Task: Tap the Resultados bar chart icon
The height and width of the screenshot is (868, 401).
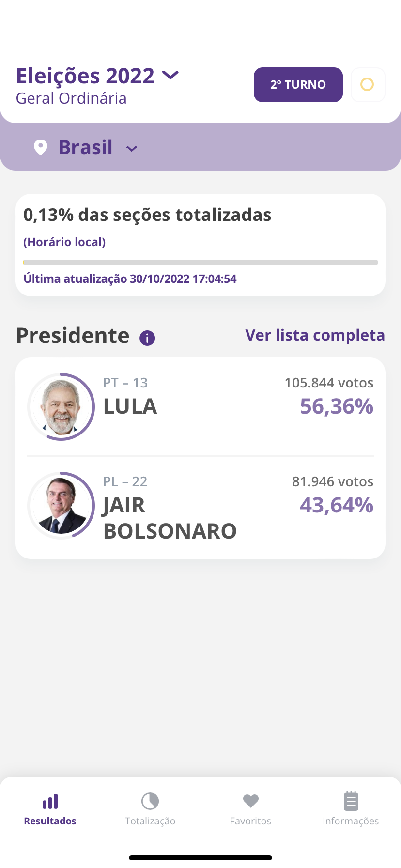Action: coord(50,802)
